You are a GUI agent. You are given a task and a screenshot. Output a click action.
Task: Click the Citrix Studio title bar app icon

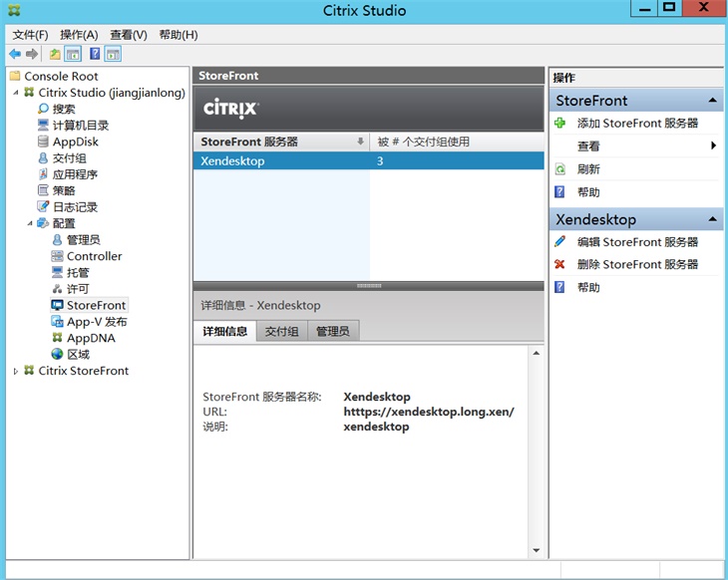click(x=14, y=11)
